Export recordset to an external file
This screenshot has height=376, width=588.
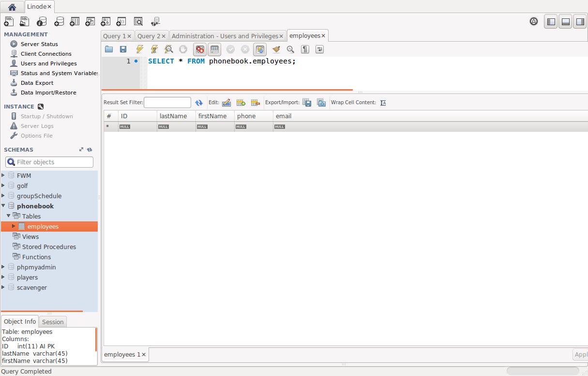pyautogui.click(x=307, y=103)
